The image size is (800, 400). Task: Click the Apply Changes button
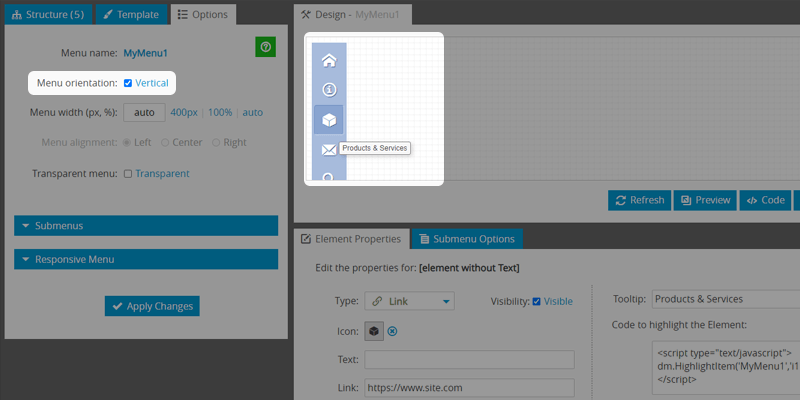click(x=152, y=306)
